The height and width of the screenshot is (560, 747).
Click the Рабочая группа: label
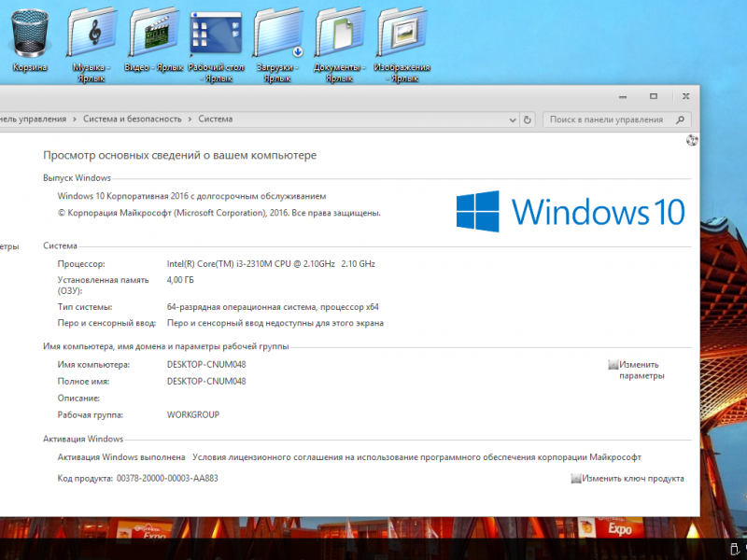90,414
